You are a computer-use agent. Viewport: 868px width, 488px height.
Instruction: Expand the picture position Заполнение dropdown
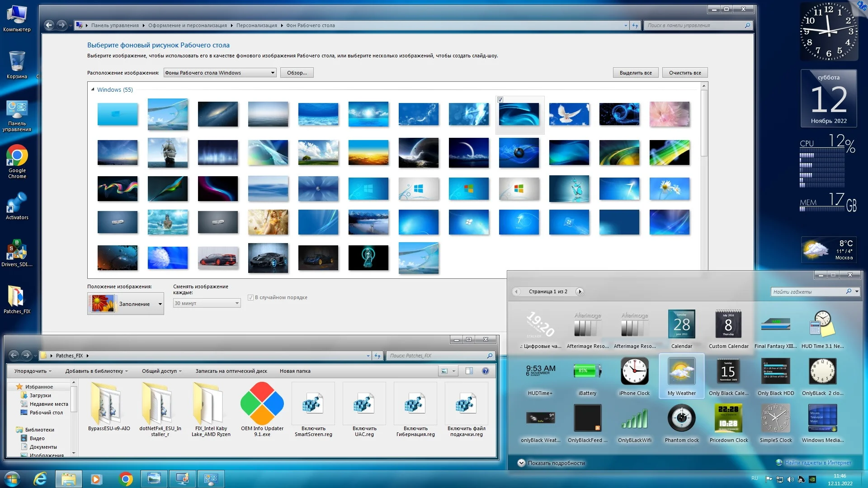160,304
